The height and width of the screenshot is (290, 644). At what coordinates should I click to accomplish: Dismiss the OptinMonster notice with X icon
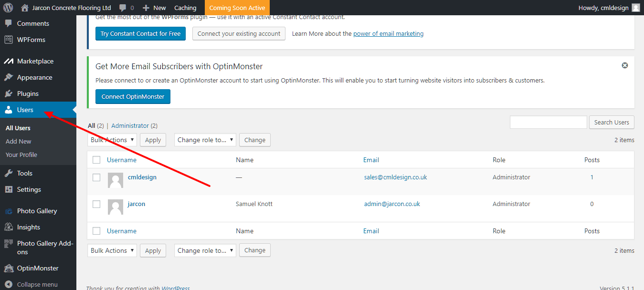[624, 65]
